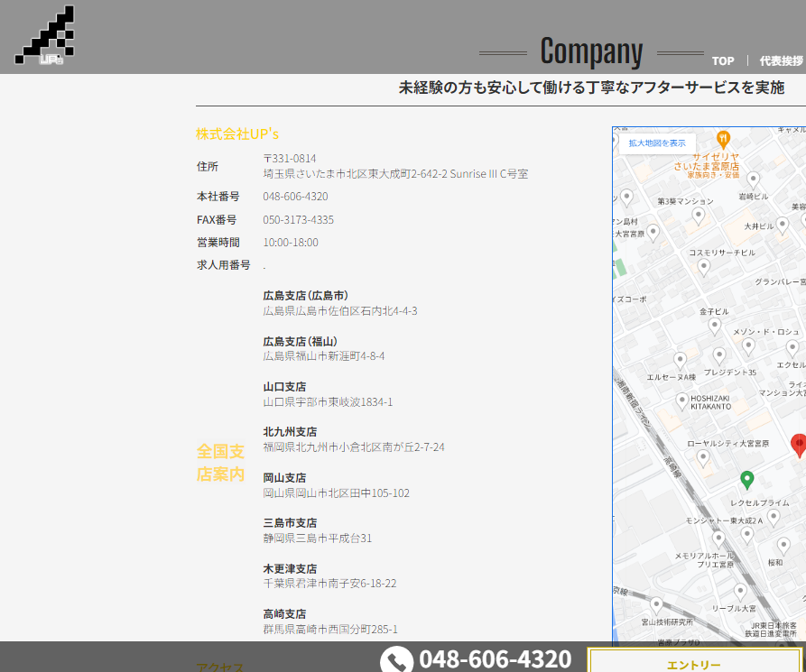The width and height of the screenshot is (806, 672).
Task: Click the 株式会社UP's company name heading
Action: click(237, 133)
